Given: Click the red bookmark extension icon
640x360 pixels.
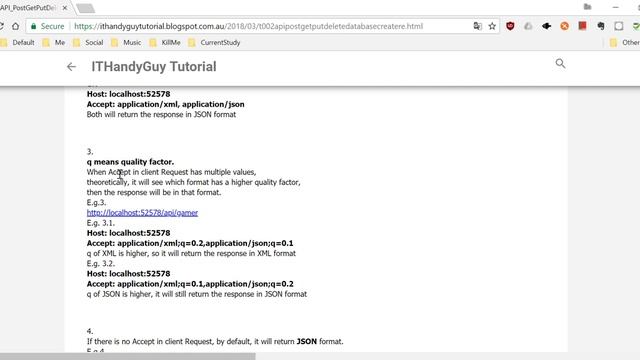Looking at the screenshot, I should tap(582, 26).
